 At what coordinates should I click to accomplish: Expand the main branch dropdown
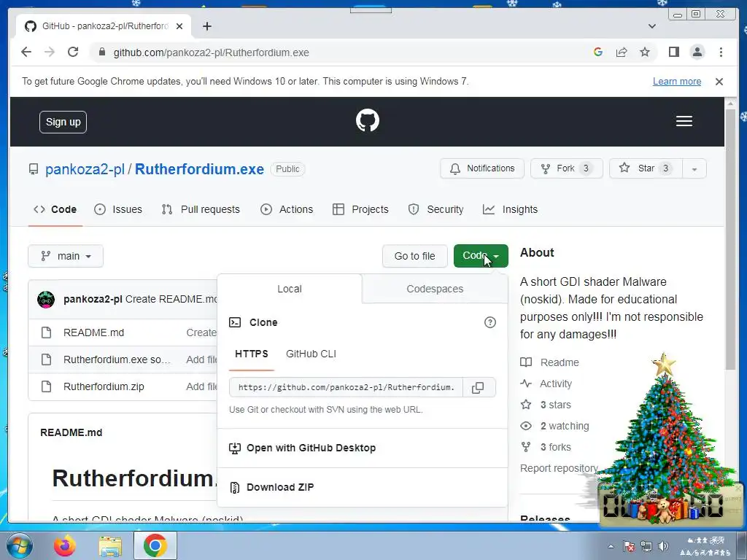(x=66, y=256)
